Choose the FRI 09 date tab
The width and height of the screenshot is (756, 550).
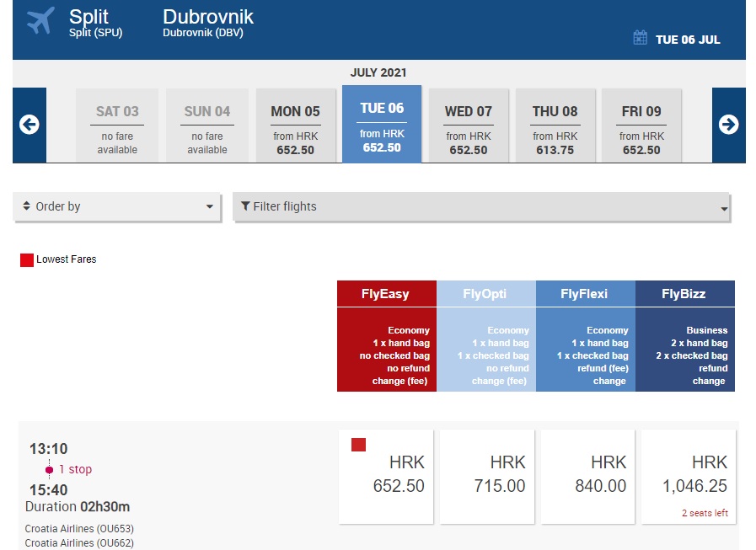[x=641, y=125]
